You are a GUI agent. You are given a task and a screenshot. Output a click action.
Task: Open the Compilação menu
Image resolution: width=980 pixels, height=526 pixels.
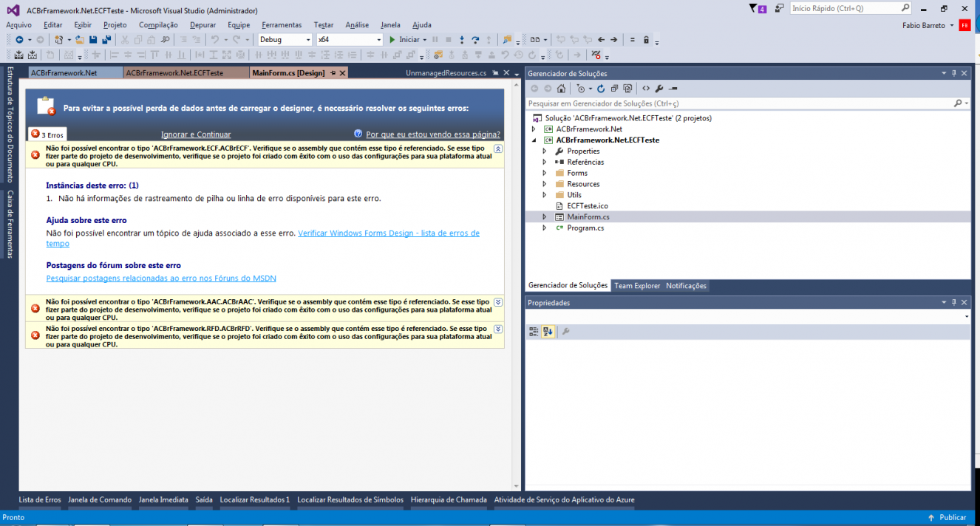pos(158,25)
